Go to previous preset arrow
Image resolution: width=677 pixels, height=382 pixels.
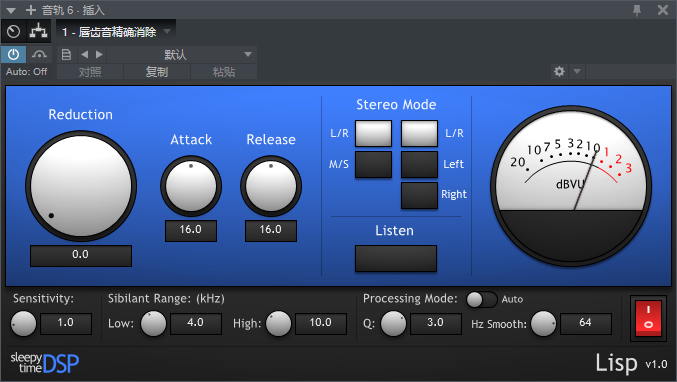pyautogui.click(x=85, y=54)
